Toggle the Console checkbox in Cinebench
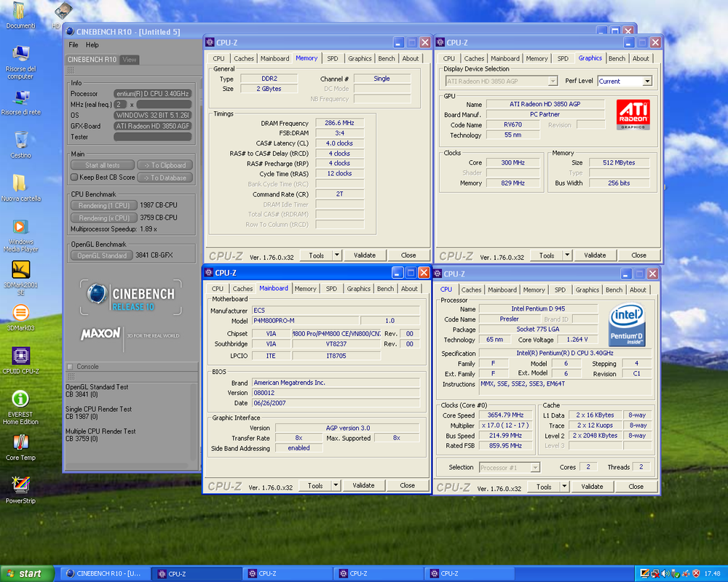 click(70, 366)
